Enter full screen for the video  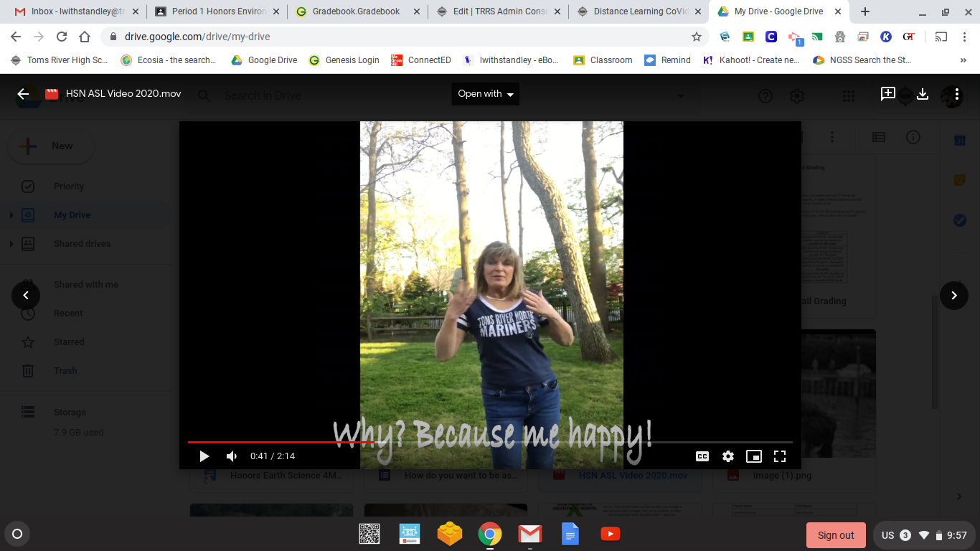[780, 456]
